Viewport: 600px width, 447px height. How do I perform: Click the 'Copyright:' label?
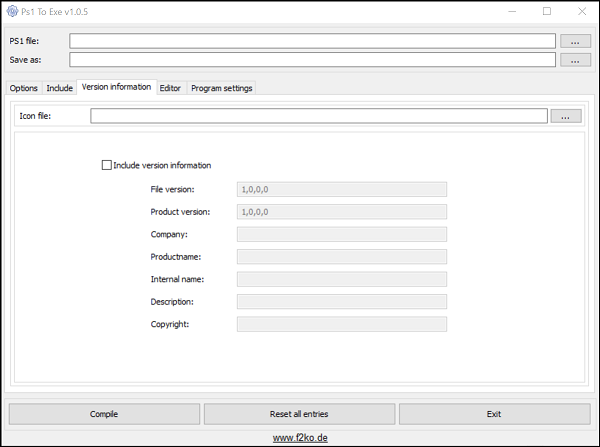(x=170, y=324)
